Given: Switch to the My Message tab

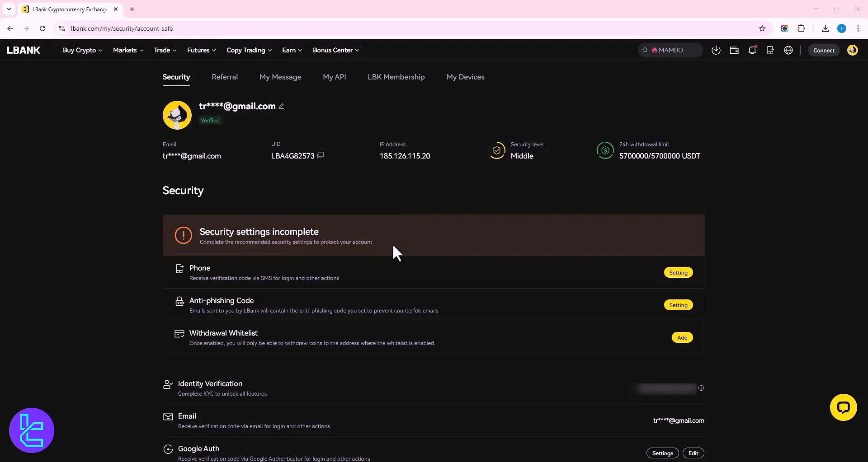Looking at the screenshot, I should pyautogui.click(x=280, y=77).
